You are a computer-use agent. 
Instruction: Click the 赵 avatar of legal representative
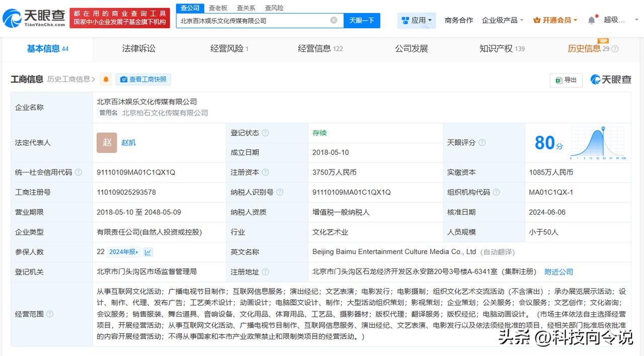107,142
